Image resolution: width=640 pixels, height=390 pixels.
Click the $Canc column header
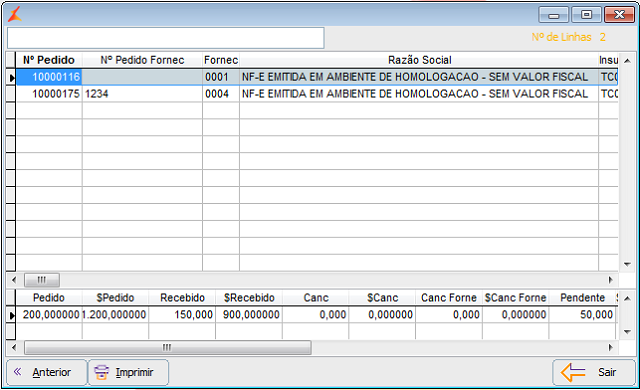(382, 298)
